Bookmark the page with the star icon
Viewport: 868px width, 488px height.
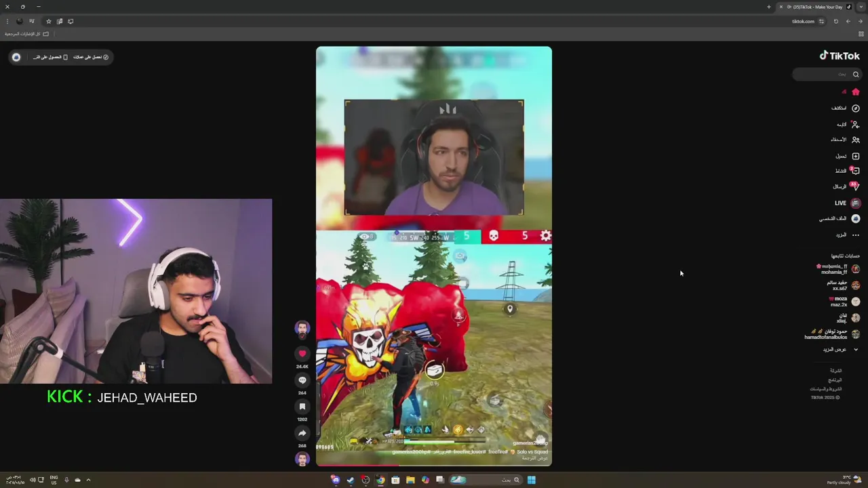(48, 21)
